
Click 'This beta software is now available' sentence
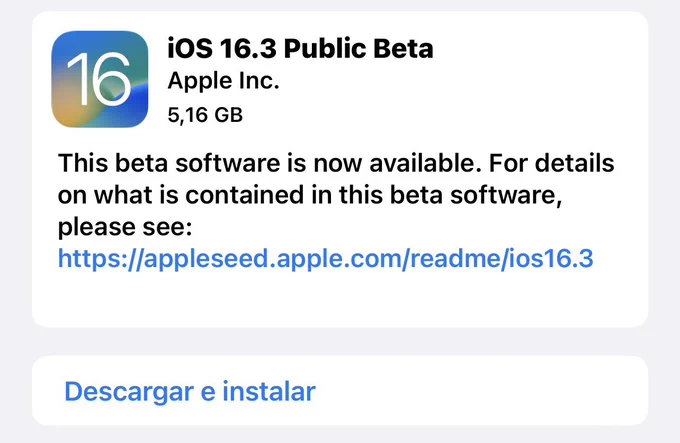[x=269, y=163]
